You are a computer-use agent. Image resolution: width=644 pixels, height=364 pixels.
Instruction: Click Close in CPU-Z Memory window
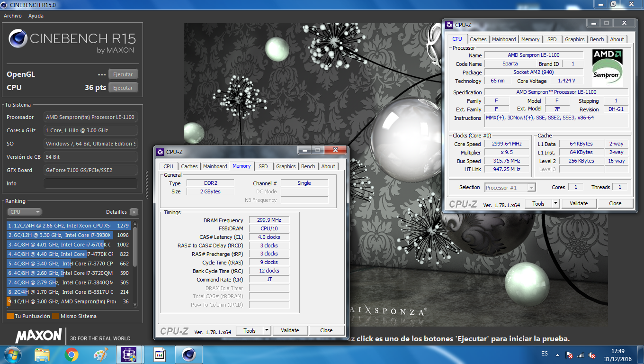coord(326,330)
